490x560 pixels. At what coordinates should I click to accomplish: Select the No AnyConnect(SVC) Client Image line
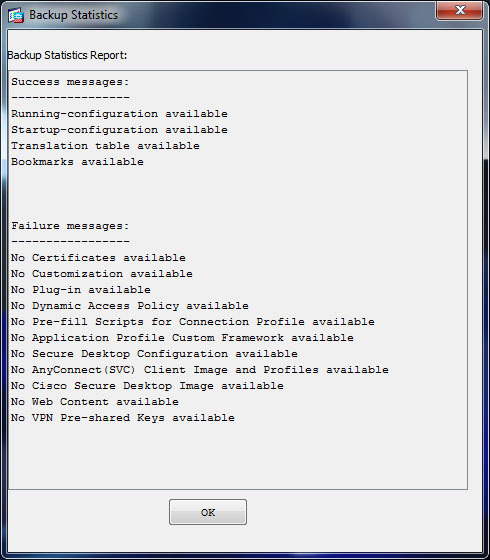click(200, 370)
